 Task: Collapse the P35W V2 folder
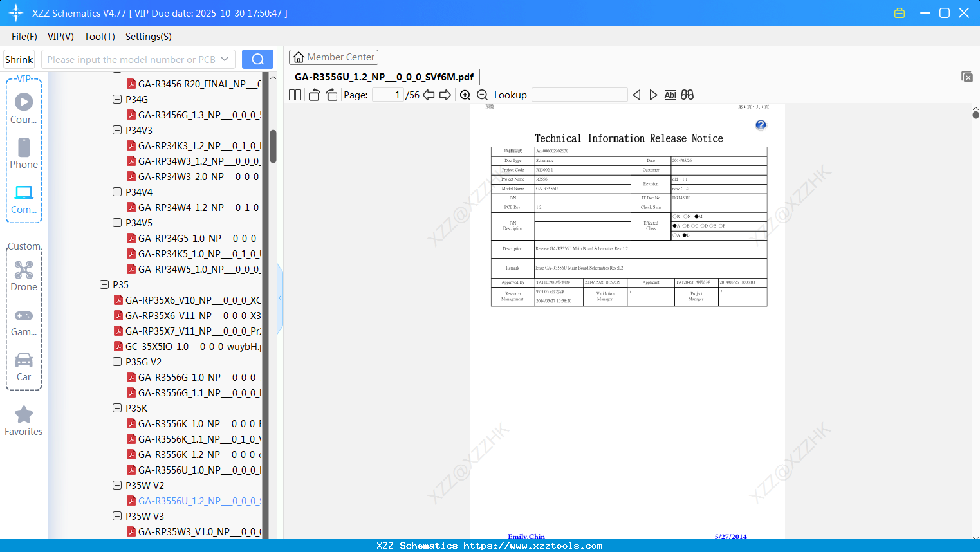tap(117, 485)
